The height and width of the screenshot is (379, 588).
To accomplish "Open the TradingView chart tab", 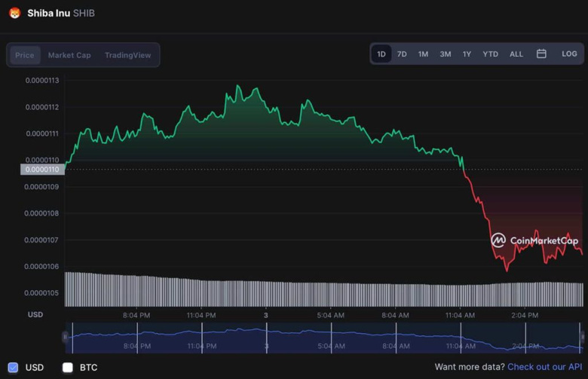I will tap(127, 55).
